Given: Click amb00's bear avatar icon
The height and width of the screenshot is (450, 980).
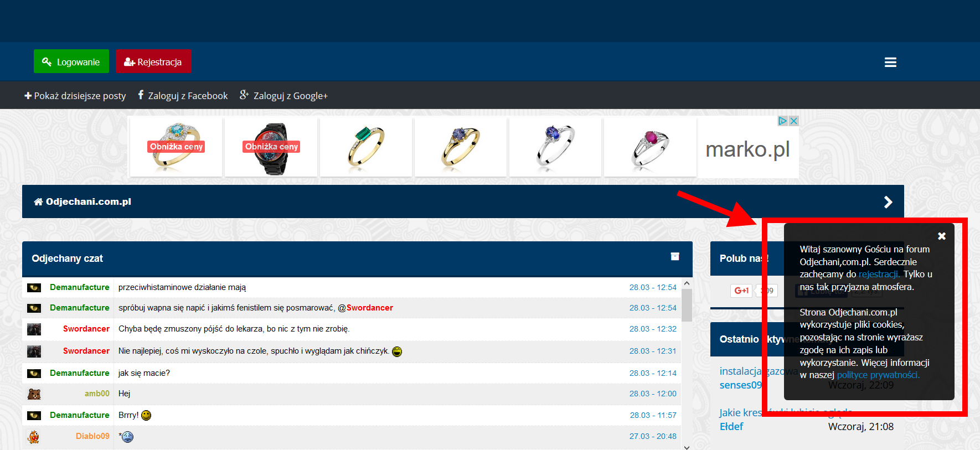Looking at the screenshot, I should 34,394.
